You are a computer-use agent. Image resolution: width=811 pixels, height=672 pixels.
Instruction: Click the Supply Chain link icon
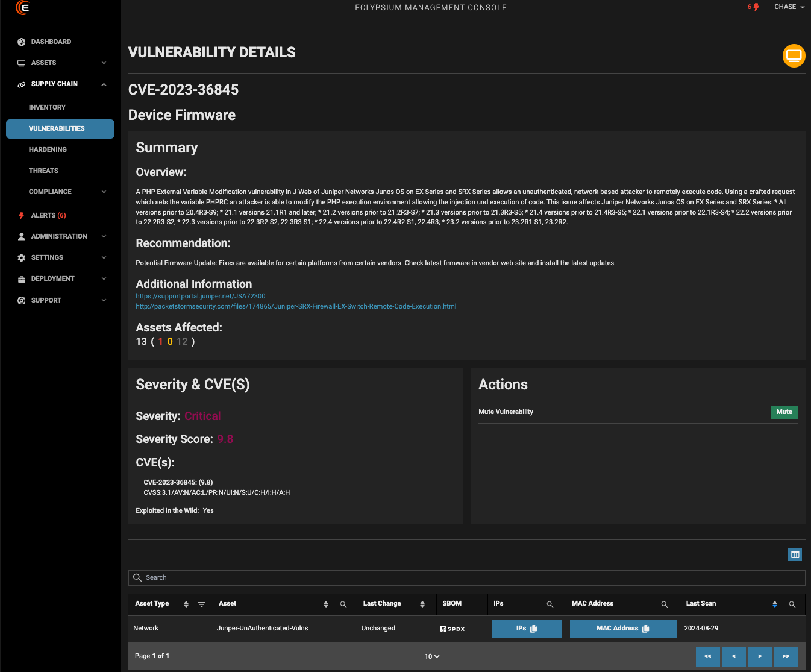click(x=22, y=84)
